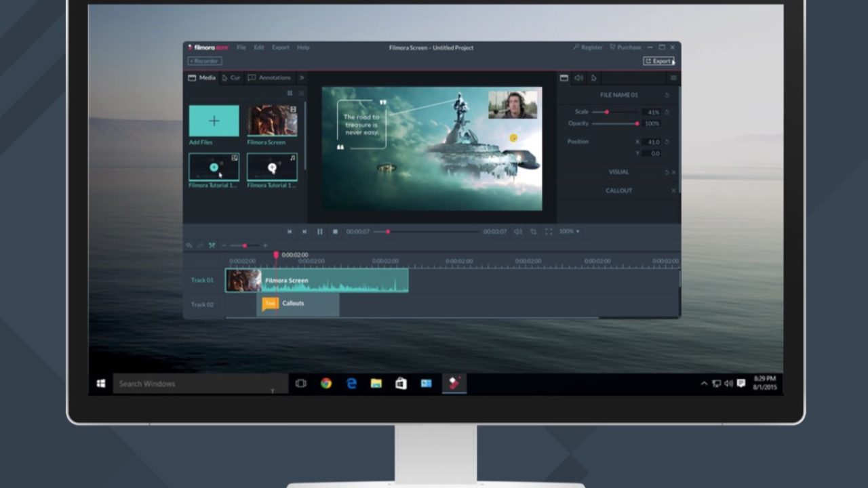Expand the VISUAL section
This screenshot has height=488, width=868.
pyautogui.click(x=618, y=172)
